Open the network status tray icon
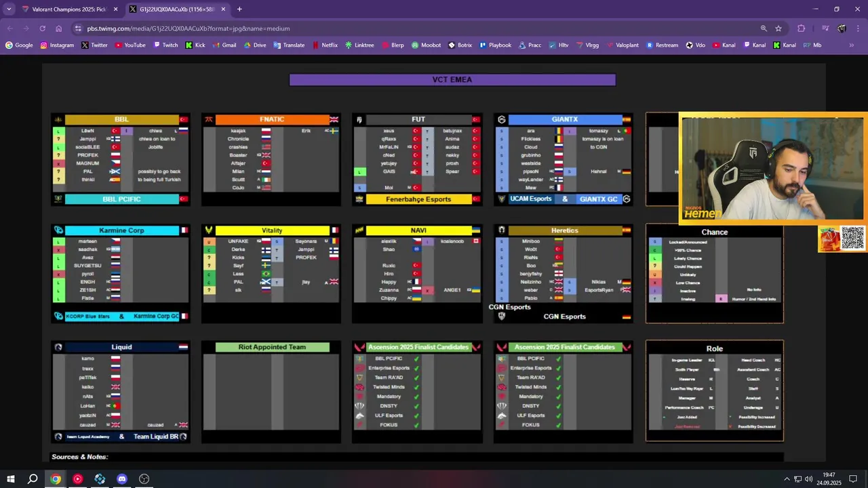 [798, 479]
